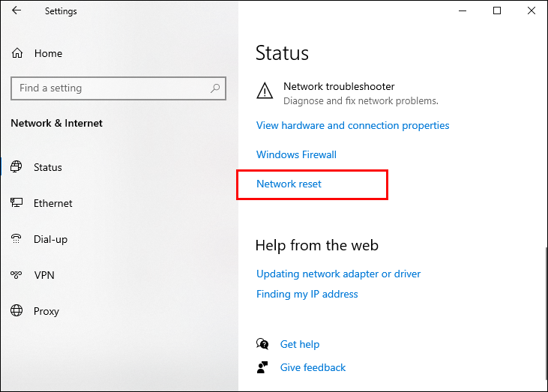Select the VPN icon

tap(17, 275)
